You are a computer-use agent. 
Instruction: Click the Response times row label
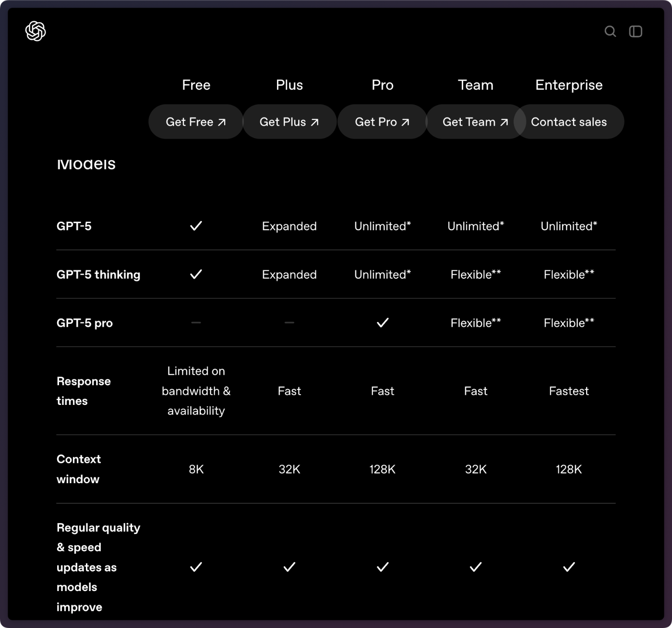tap(84, 391)
